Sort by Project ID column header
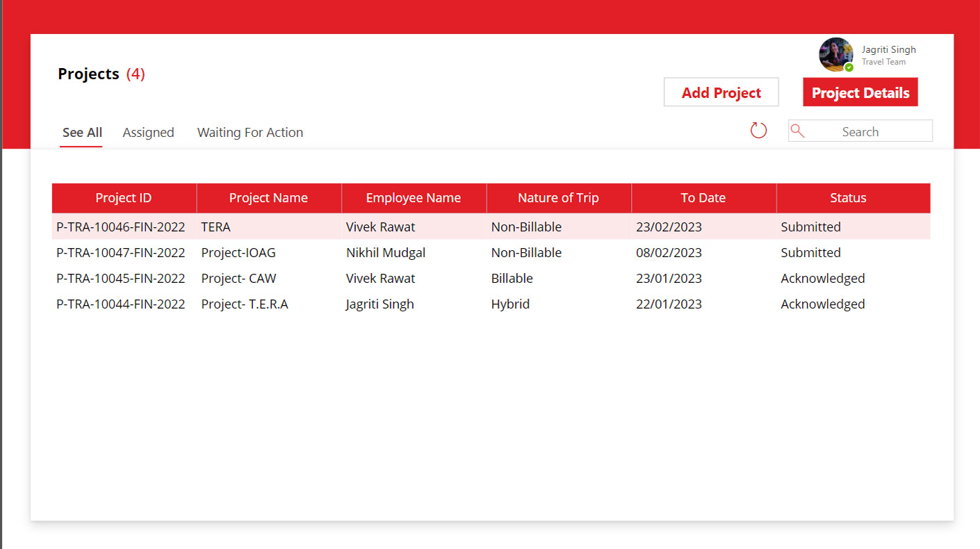Screen dimensions: 980x549 (x=124, y=198)
